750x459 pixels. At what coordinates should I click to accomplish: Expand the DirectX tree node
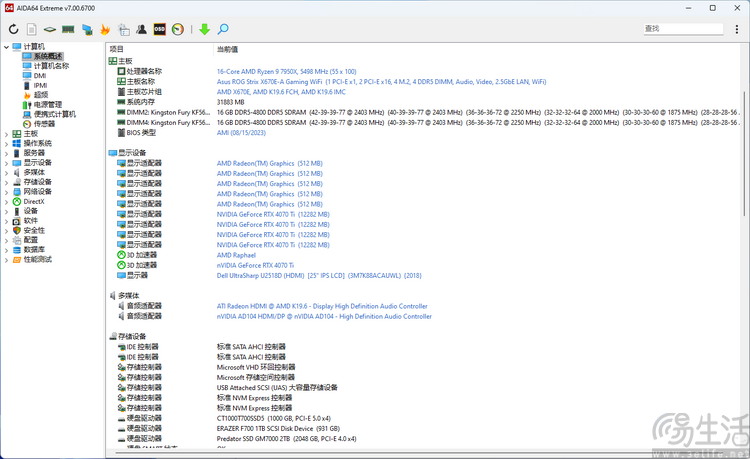(6, 202)
